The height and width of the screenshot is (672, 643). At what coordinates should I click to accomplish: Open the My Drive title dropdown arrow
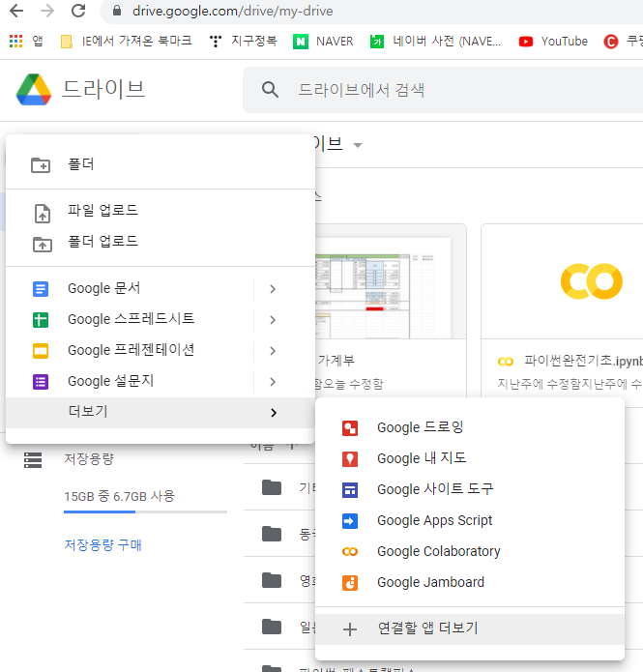pos(358,145)
